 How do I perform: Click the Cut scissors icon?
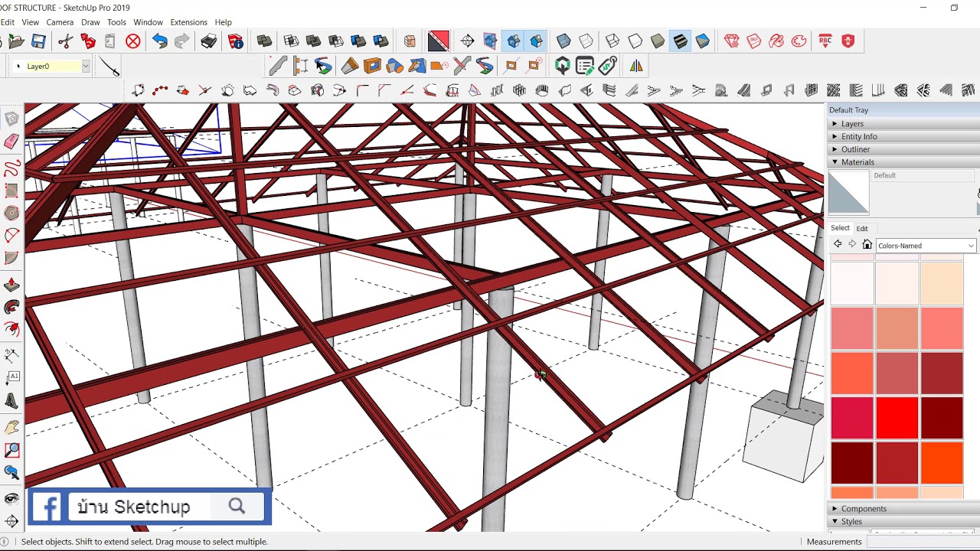(66, 41)
